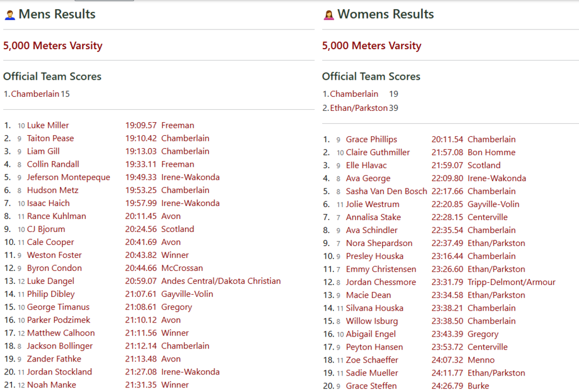The image size is (579, 392).
Task: Open Chamberlain in mens team scores
Action: click(x=35, y=94)
